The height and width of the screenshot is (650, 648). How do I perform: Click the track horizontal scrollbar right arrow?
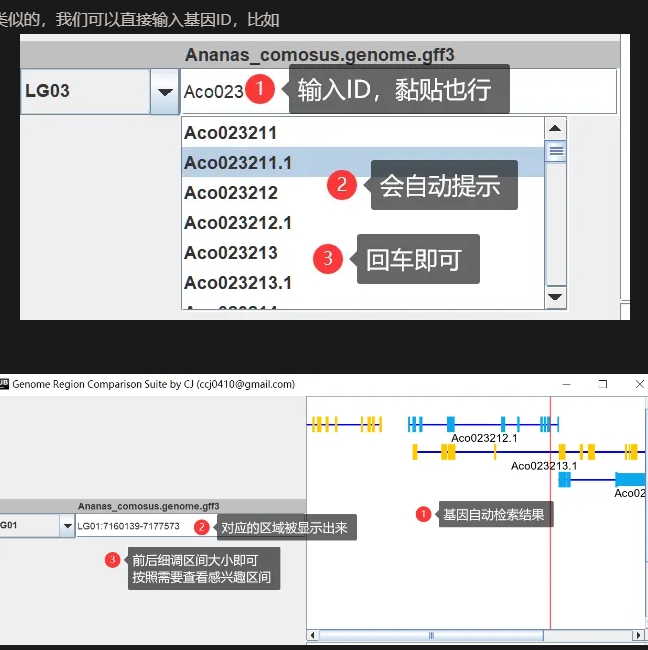(x=639, y=635)
